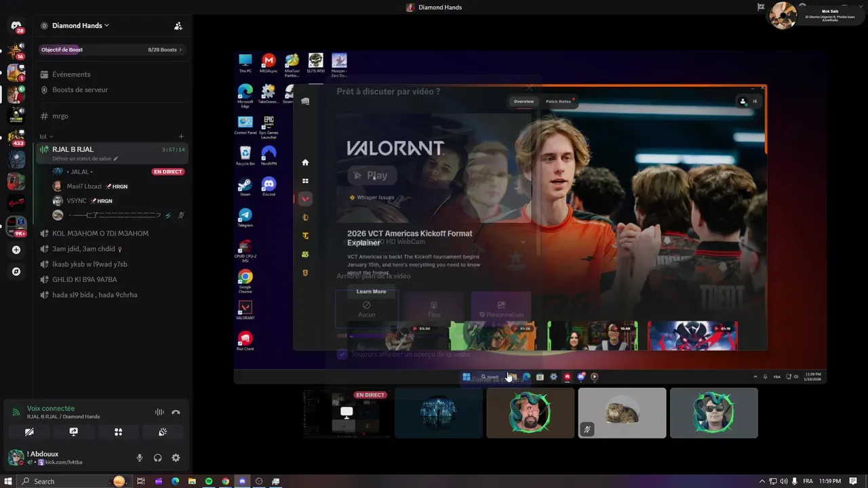Toggle noise suppression waveform icon
Viewport: 868px width, 488px height.
point(159,412)
